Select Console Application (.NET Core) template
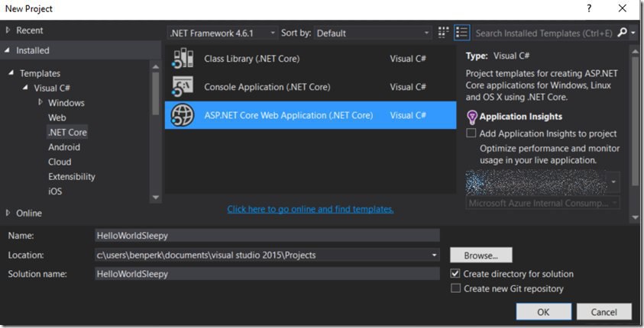Viewport: 644px width, 328px height. pyautogui.click(x=310, y=87)
